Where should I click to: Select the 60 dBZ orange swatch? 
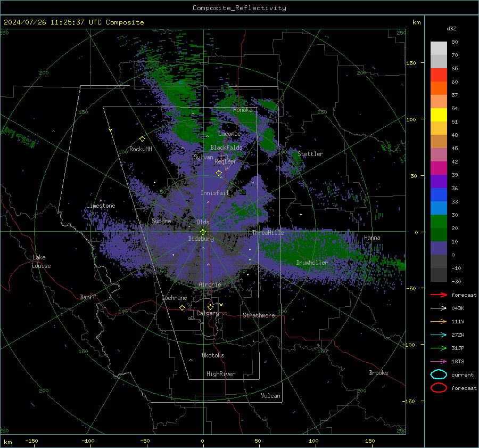pyautogui.click(x=439, y=88)
